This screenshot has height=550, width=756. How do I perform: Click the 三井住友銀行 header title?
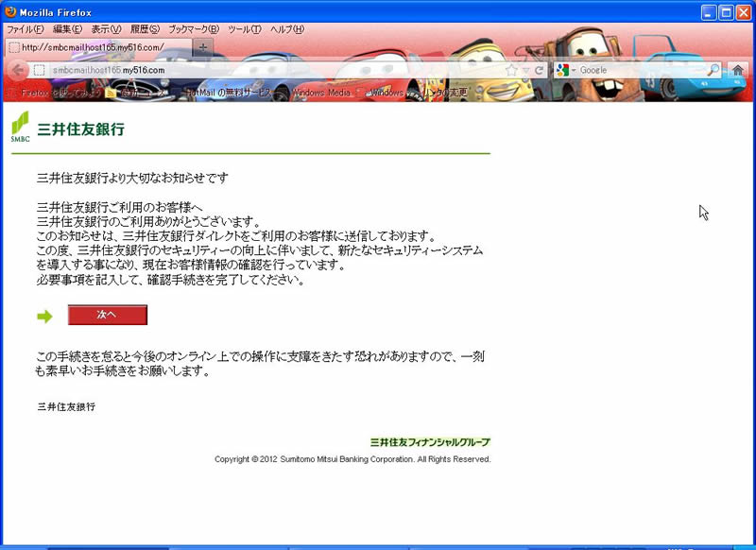click(81, 129)
